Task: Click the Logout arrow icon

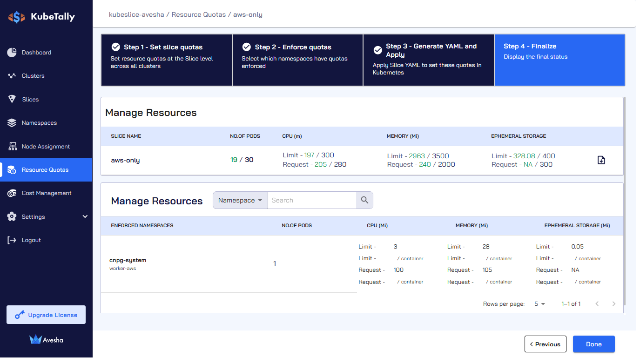Action: tap(12, 240)
